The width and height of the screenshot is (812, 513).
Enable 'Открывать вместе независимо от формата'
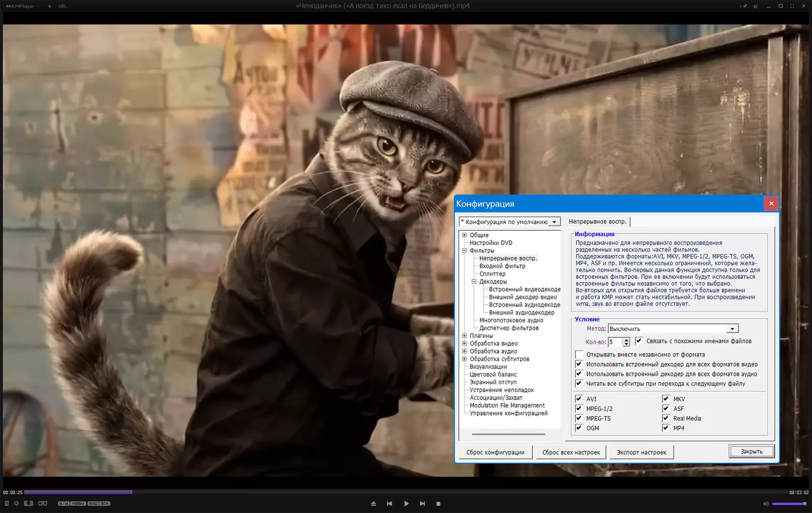coord(579,355)
